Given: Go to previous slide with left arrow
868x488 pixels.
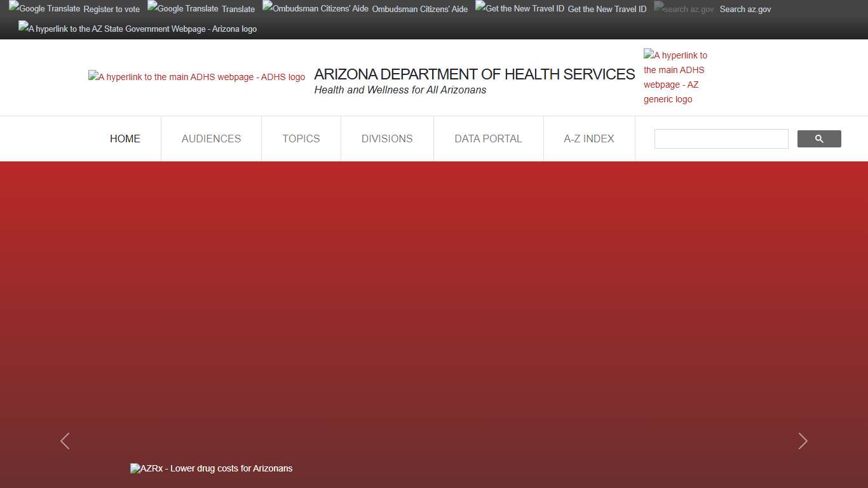Looking at the screenshot, I should pos(65,441).
